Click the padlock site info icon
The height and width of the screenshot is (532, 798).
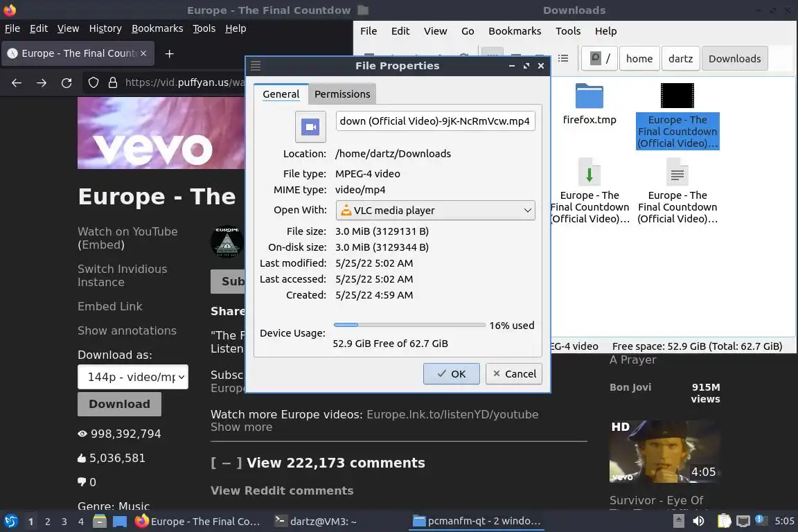click(x=112, y=82)
